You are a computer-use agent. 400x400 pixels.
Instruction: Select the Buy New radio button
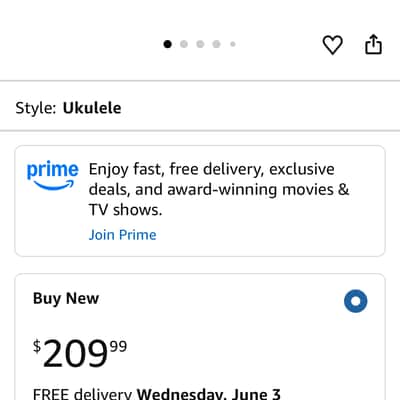356,301
